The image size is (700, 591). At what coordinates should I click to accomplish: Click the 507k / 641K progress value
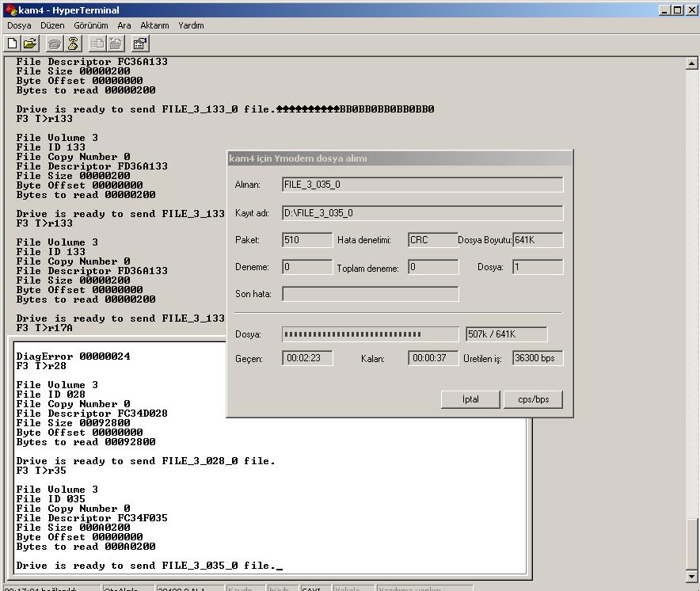click(x=506, y=334)
